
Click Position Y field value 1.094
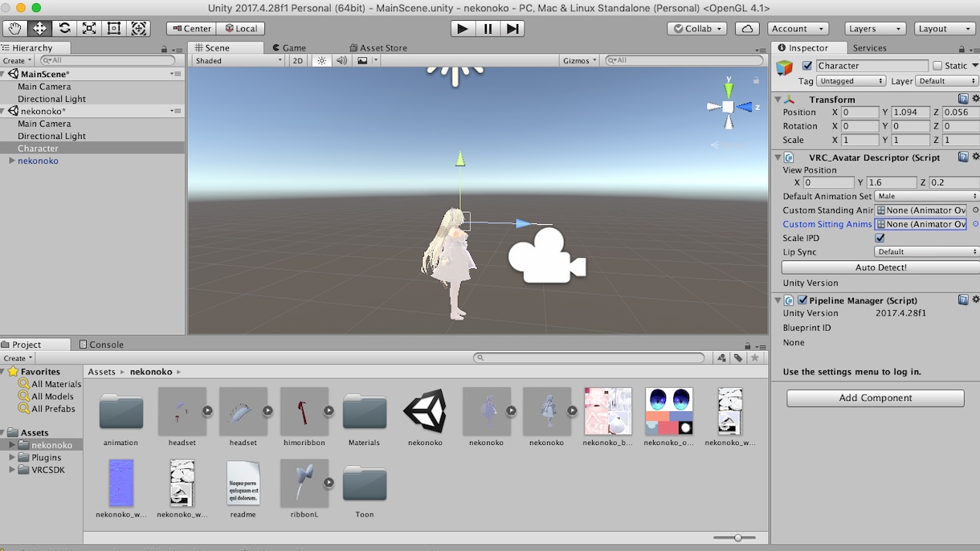(x=910, y=112)
